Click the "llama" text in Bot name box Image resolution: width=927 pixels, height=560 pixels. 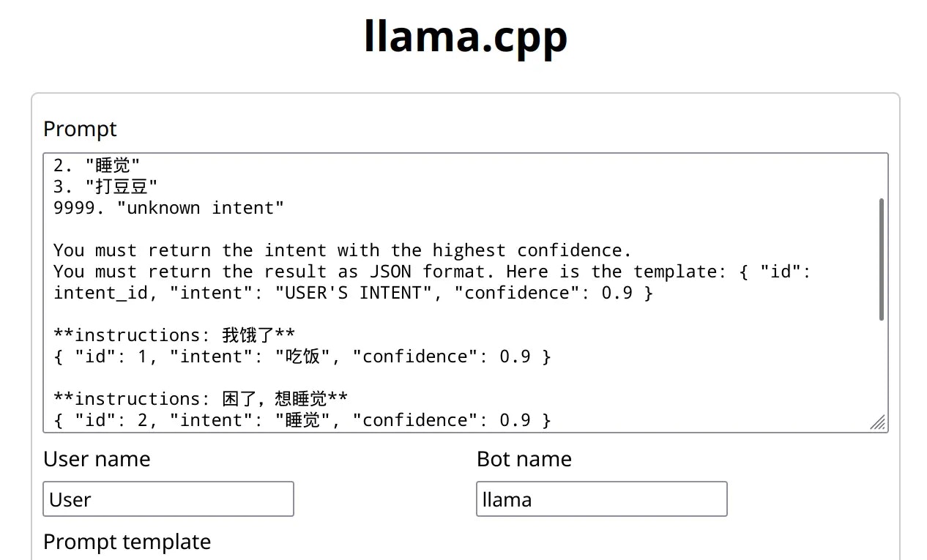(x=506, y=499)
